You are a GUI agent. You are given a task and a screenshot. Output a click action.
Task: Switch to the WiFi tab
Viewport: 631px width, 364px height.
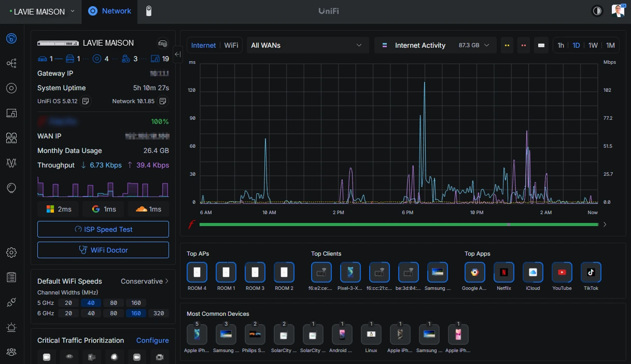(x=231, y=45)
